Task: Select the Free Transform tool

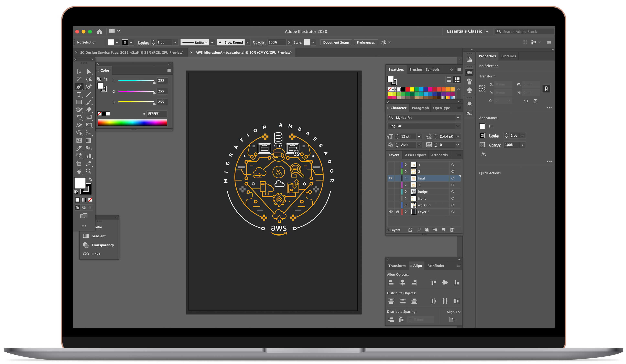Action: [x=89, y=125]
